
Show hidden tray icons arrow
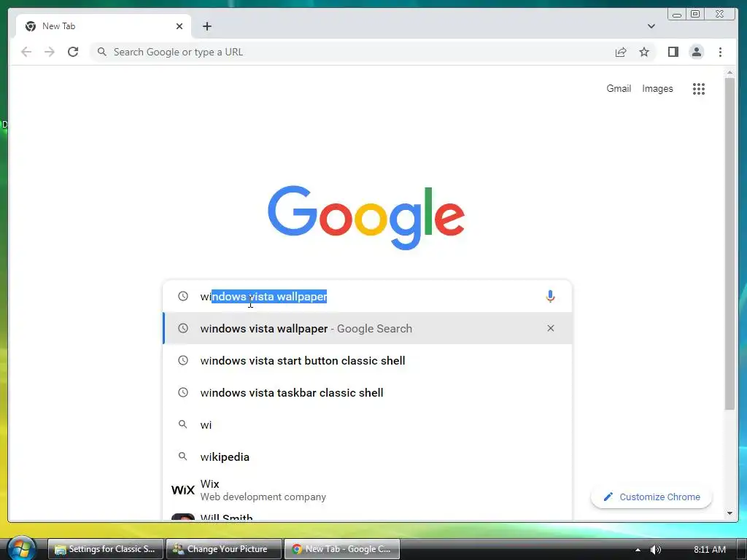click(638, 550)
